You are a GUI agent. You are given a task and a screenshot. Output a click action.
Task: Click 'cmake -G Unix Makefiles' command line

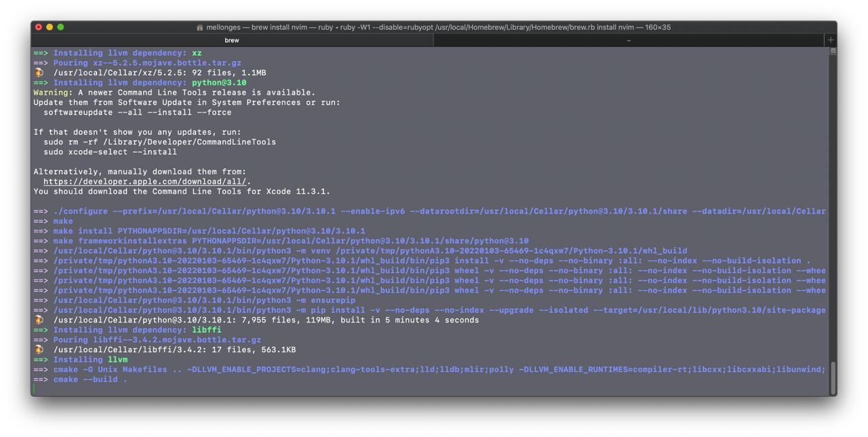439,370
